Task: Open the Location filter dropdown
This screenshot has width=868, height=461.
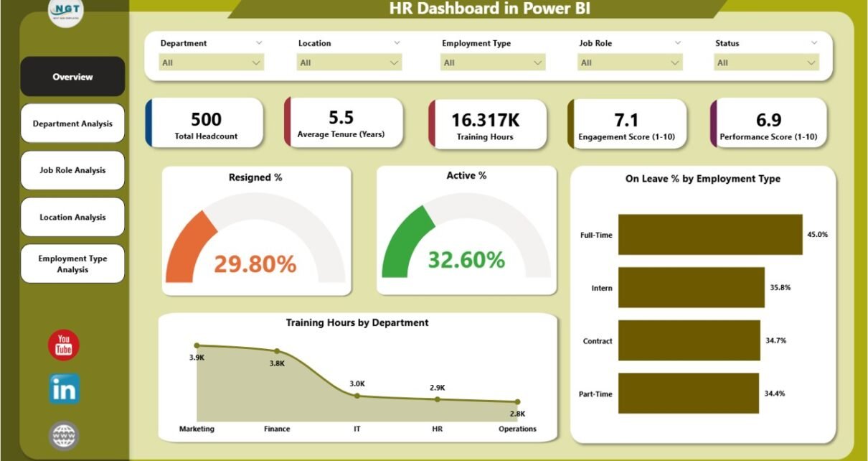Action: (349, 62)
